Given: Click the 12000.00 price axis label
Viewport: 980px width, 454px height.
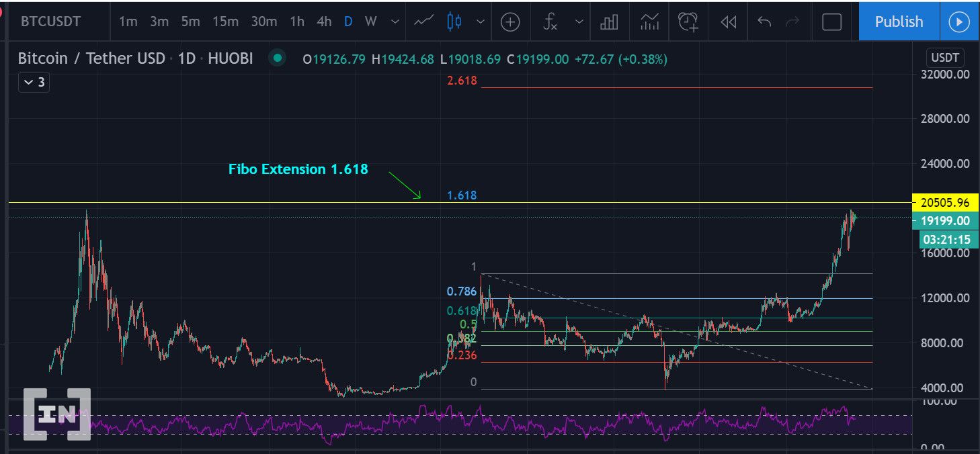Looking at the screenshot, I should point(945,298).
